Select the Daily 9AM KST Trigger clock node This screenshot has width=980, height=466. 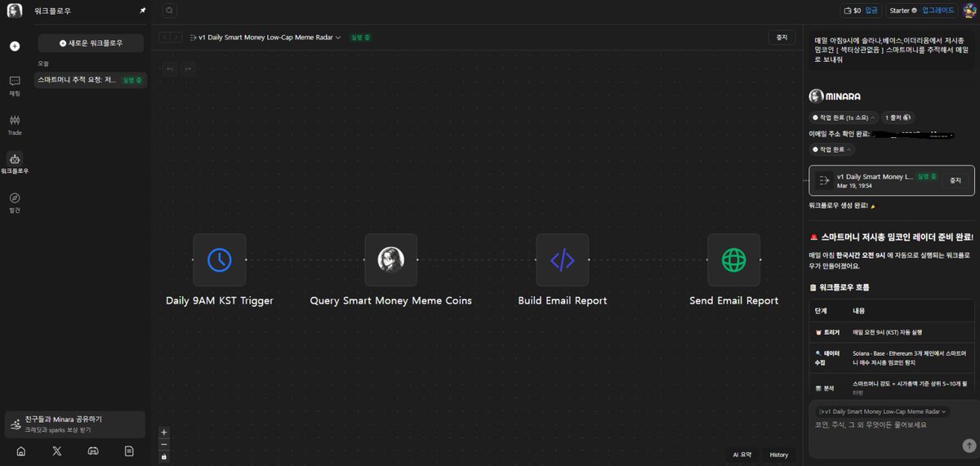[x=219, y=260]
